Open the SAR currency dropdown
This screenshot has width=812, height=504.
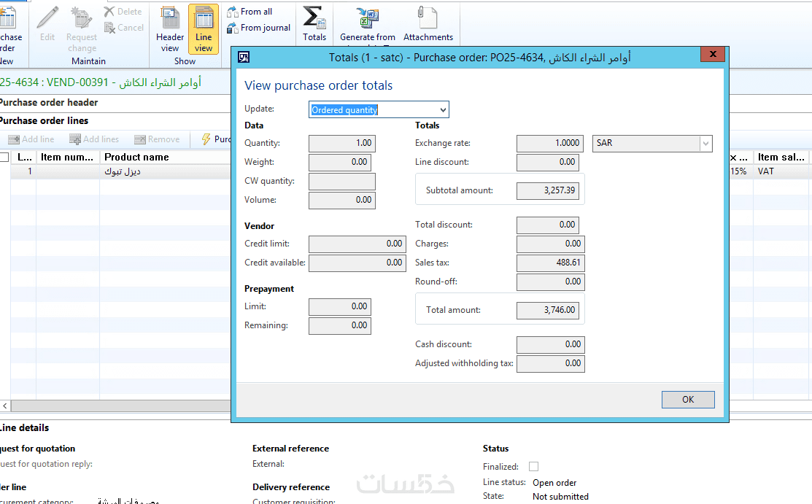point(705,144)
